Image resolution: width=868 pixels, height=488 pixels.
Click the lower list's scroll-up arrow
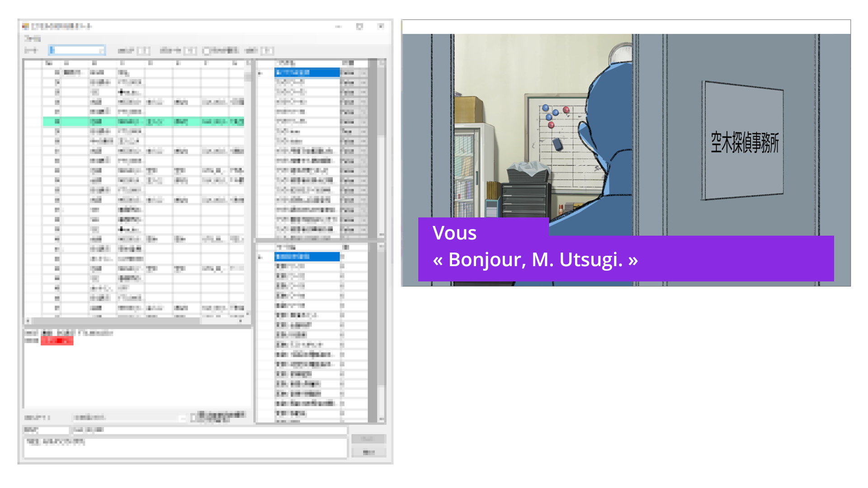coord(382,247)
